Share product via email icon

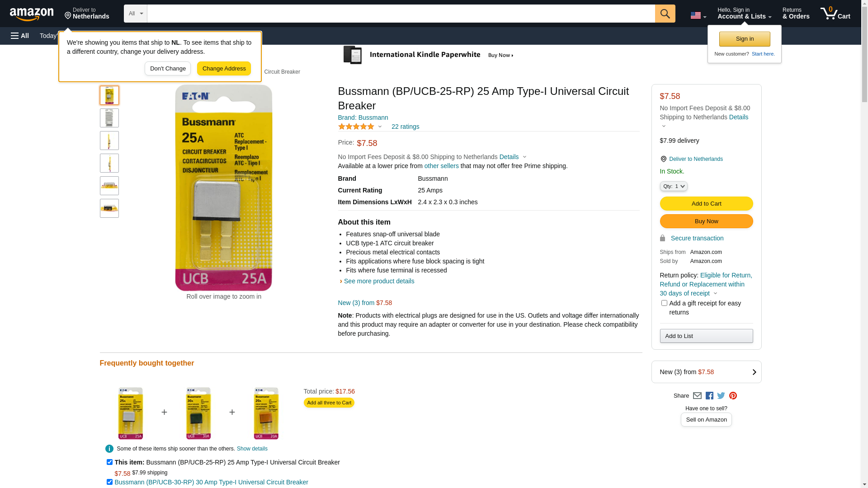tap(697, 396)
